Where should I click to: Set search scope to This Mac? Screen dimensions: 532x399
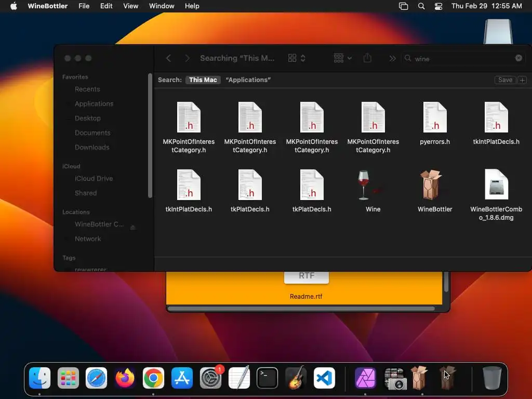pos(203,79)
